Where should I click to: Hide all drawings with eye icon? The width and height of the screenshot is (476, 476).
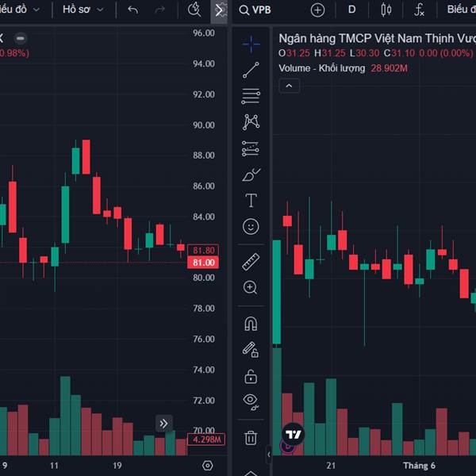251,401
